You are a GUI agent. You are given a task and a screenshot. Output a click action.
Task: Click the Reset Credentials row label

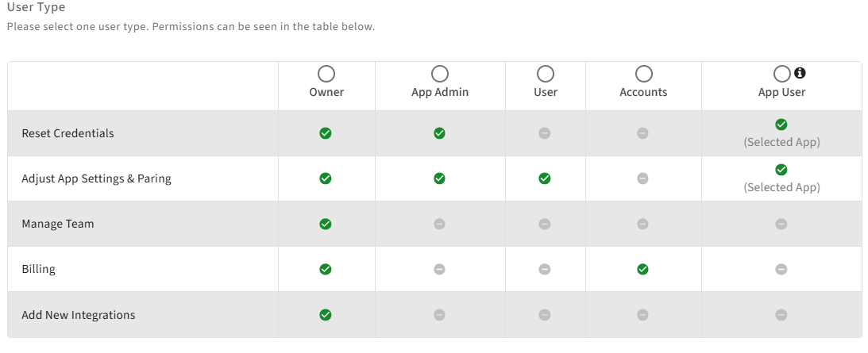(68, 133)
